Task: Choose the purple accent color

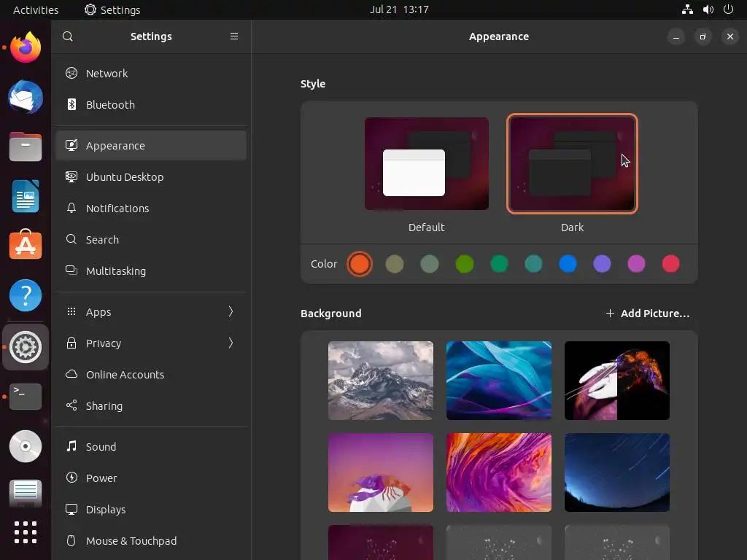Action: tap(602, 264)
